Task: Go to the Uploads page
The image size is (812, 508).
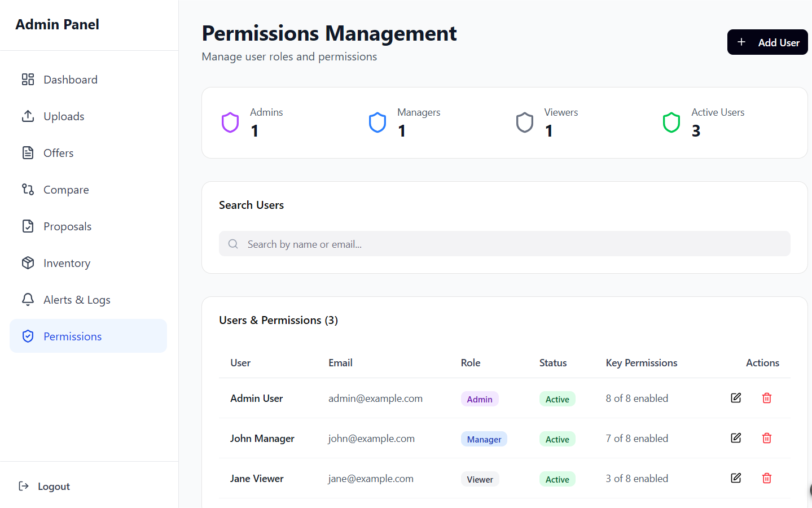Action: coord(64,116)
